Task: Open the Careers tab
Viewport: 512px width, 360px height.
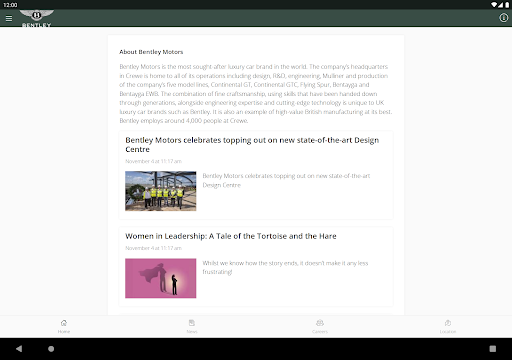Action: coord(320,326)
